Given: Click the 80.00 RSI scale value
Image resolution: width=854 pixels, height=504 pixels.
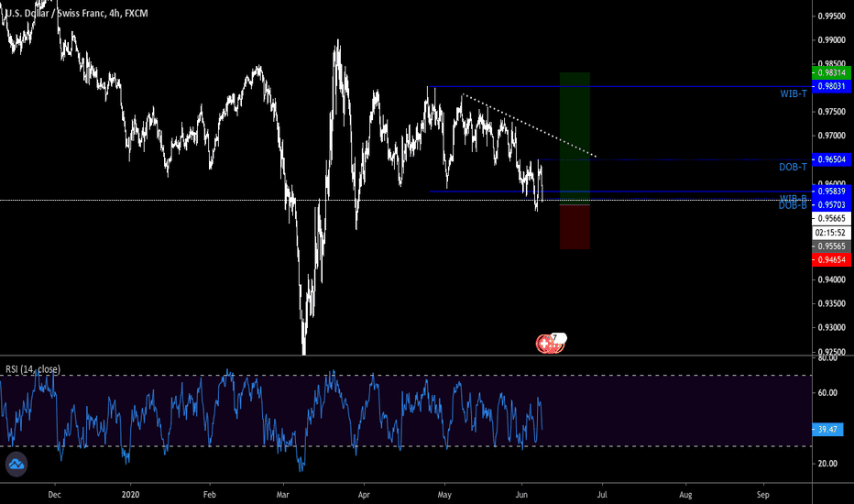Looking at the screenshot, I should point(827,358).
